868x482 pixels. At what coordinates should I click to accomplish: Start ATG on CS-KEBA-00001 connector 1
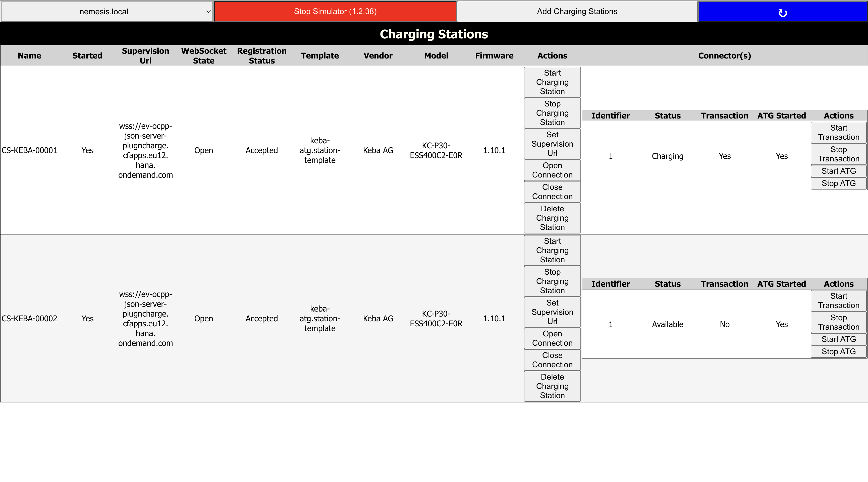(x=838, y=171)
